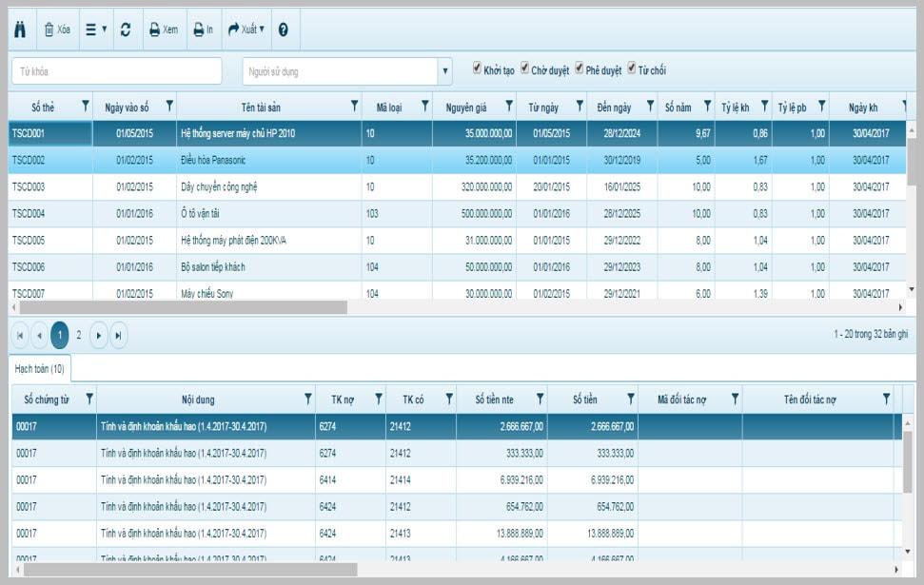The height and width of the screenshot is (585, 924).
Task: Filter the TK có column
Action: pyautogui.click(x=449, y=399)
